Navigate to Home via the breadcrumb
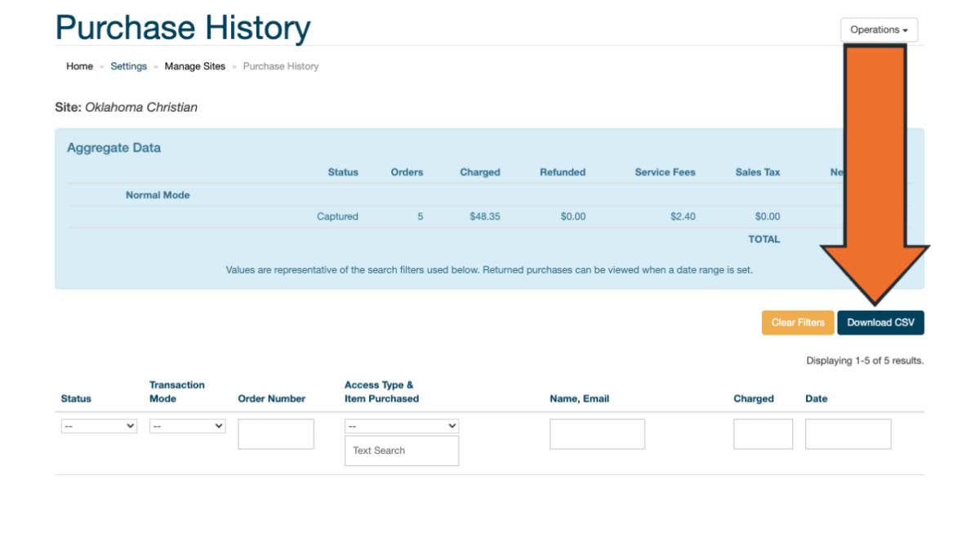The width and height of the screenshot is (980, 551). [x=79, y=66]
